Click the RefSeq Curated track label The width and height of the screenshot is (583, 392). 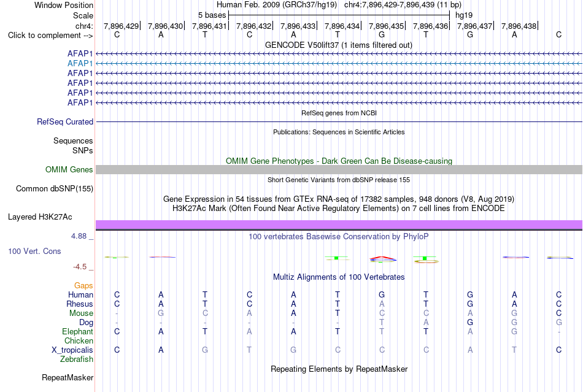[x=65, y=122]
